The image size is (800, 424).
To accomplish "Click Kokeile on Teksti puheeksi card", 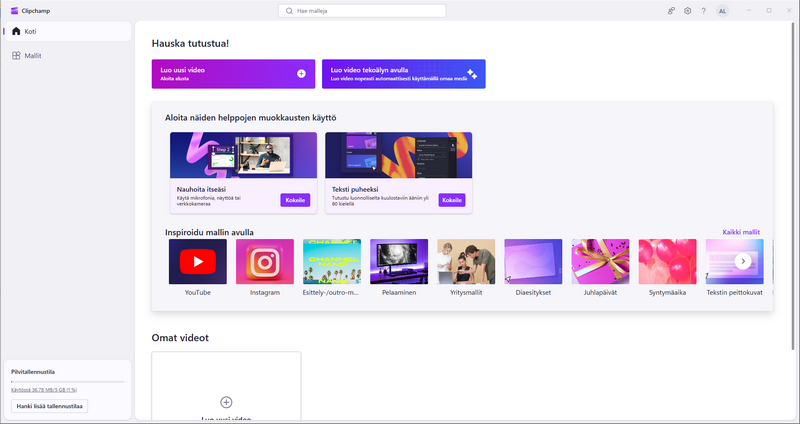I will [x=452, y=200].
